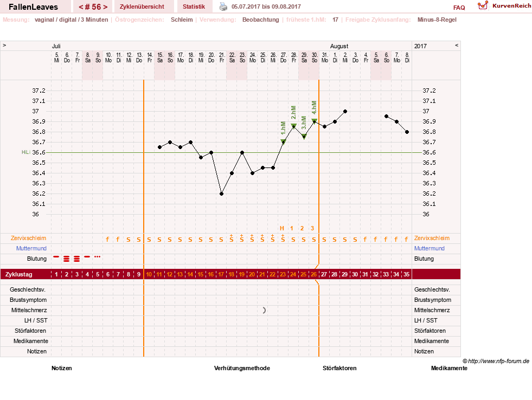Viewport: 532px width, 400px height.
Task: Click the Minus-8-Regel value
Action: 437,20
